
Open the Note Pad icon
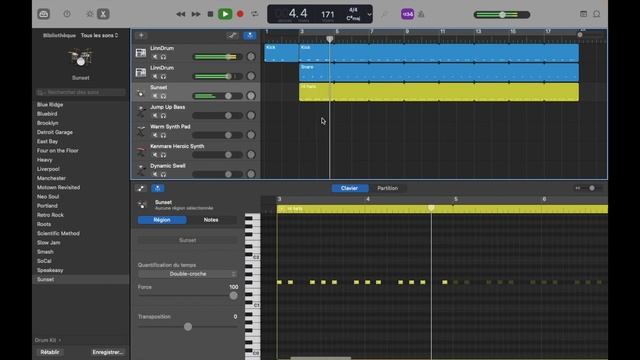coord(583,14)
